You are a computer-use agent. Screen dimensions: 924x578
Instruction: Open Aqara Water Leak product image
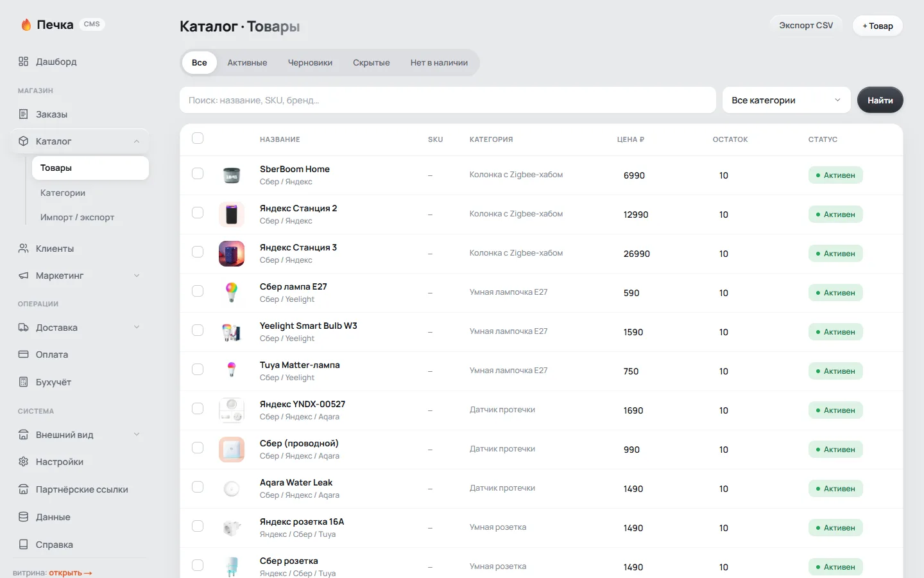(x=232, y=489)
